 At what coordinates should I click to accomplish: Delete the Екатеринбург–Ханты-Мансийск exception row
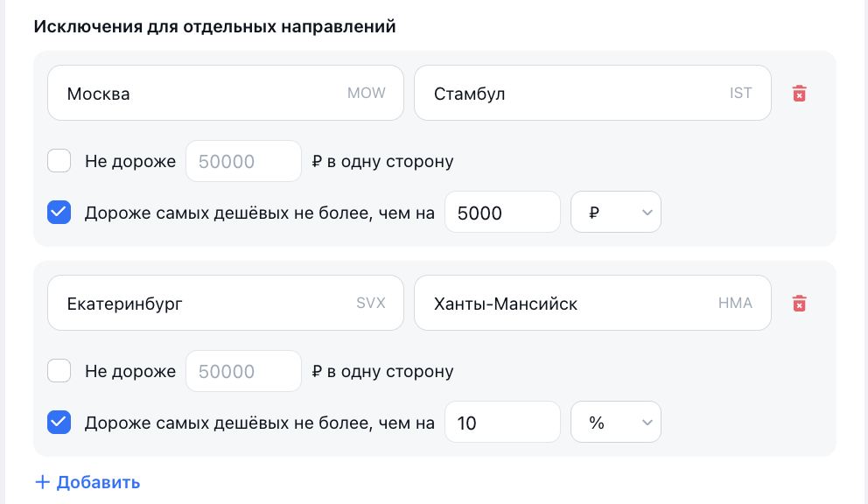(799, 303)
